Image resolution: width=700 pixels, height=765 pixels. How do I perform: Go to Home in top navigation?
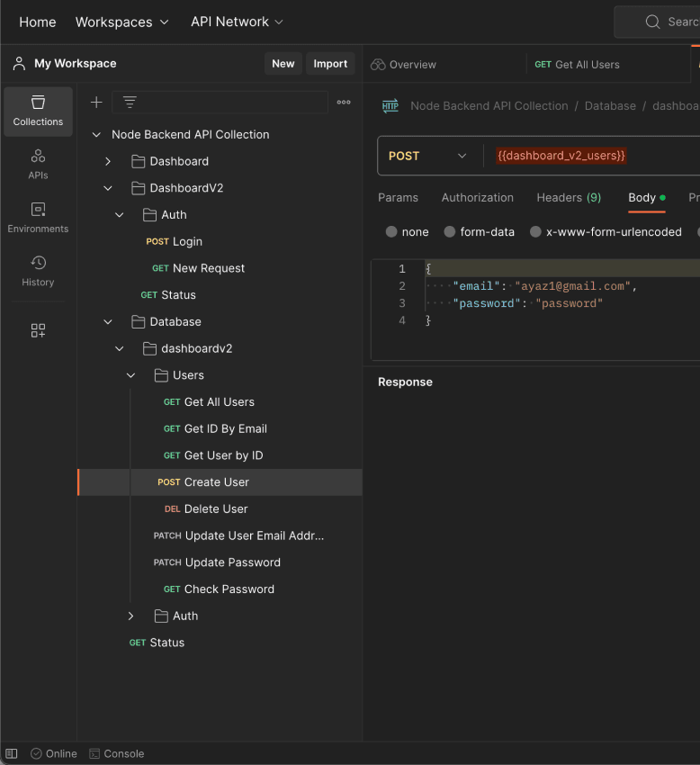[38, 22]
